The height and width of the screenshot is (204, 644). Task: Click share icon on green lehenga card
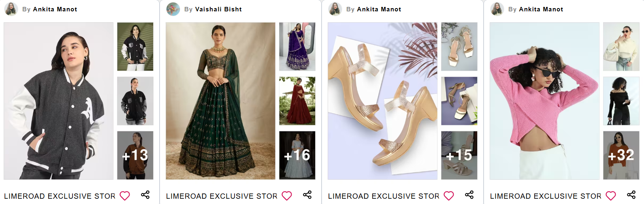pos(307,195)
